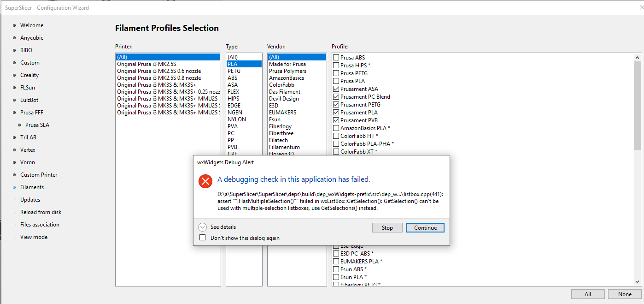Enable the Prusa PETG profile
The height and width of the screenshot is (304, 644).
336,73
